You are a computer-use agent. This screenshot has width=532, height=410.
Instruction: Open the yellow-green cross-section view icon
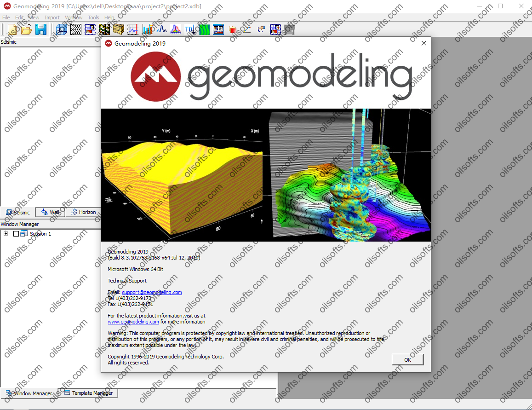click(x=104, y=29)
